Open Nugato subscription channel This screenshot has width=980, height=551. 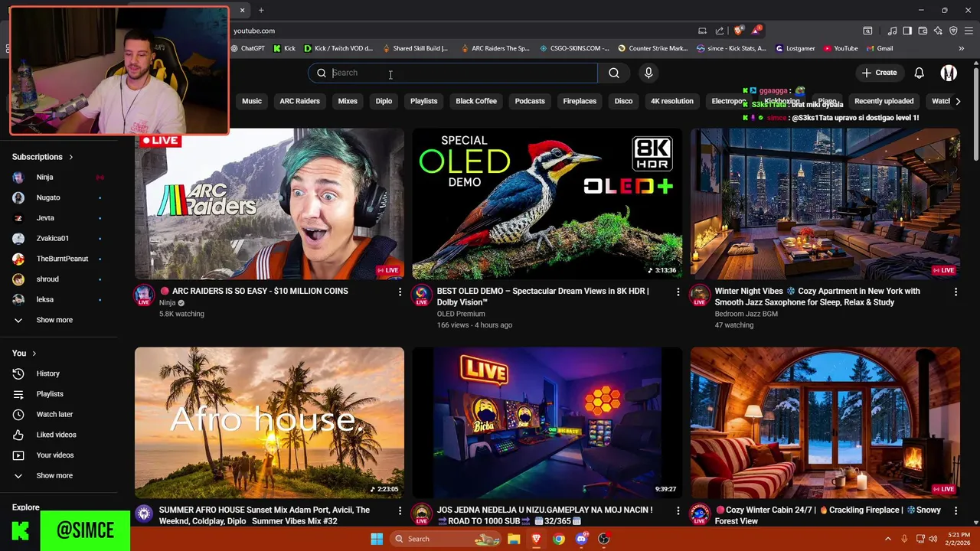coord(47,197)
